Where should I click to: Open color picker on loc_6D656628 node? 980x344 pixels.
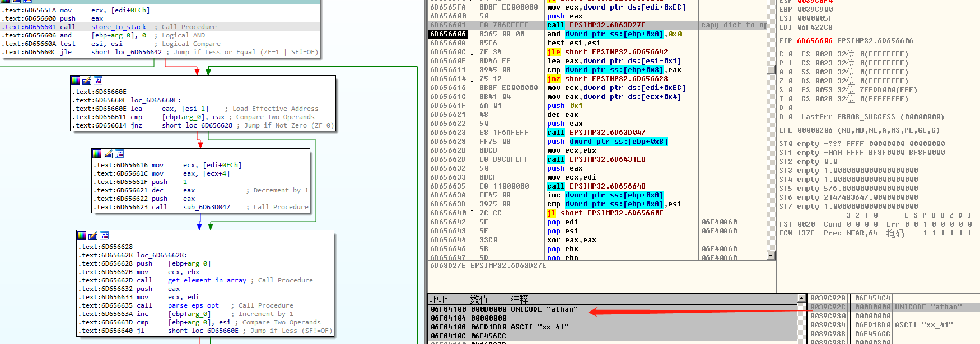tap(82, 235)
